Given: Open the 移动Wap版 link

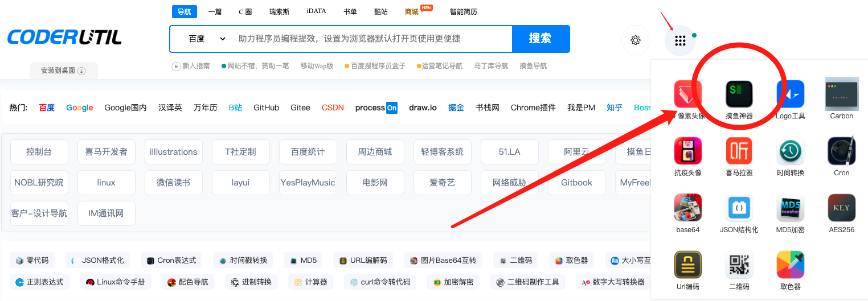Looking at the screenshot, I should click(x=317, y=66).
